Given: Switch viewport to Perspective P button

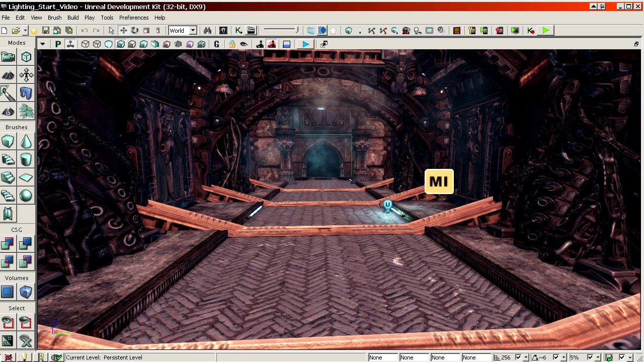Looking at the screenshot, I should [x=58, y=44].
